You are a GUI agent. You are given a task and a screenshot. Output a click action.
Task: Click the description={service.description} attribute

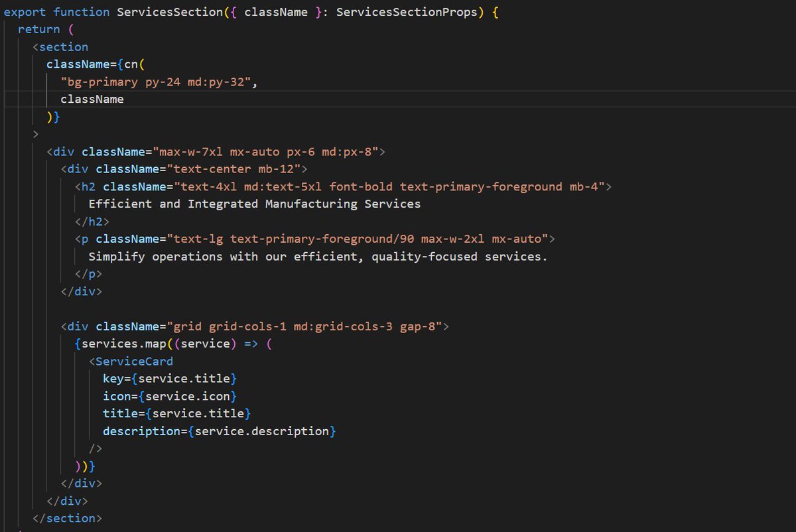click(x=220, y=431)
